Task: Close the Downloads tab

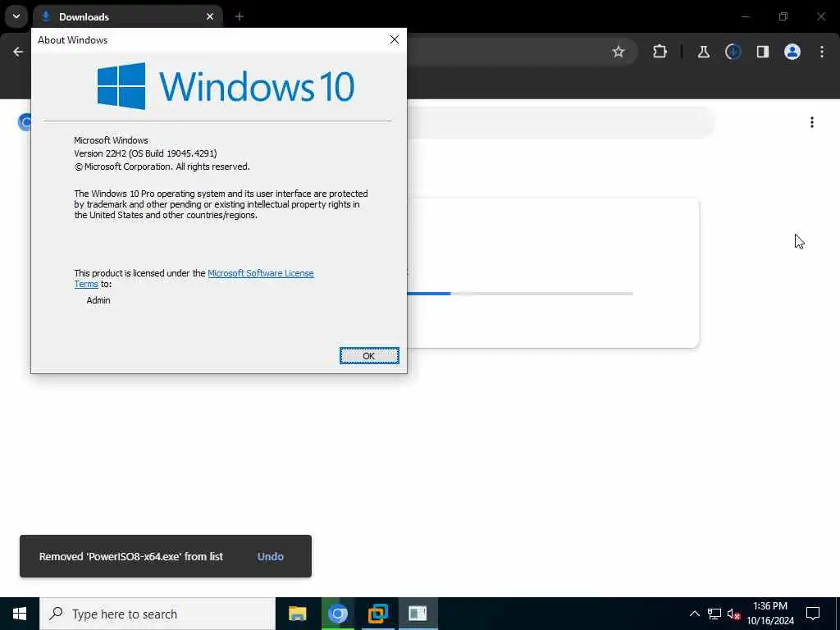Action: pyautogui.click(x=210, y=16)
